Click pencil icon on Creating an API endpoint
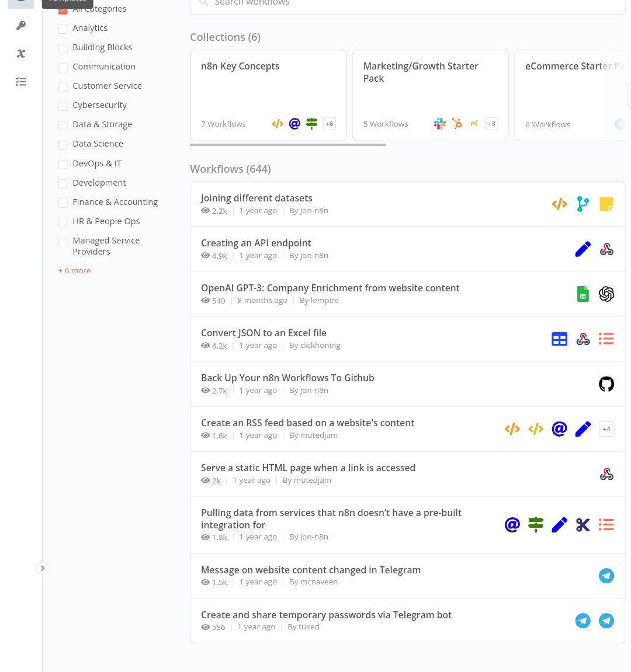The image size is (631, 672). pyautogui.click(x=583, y=249)
